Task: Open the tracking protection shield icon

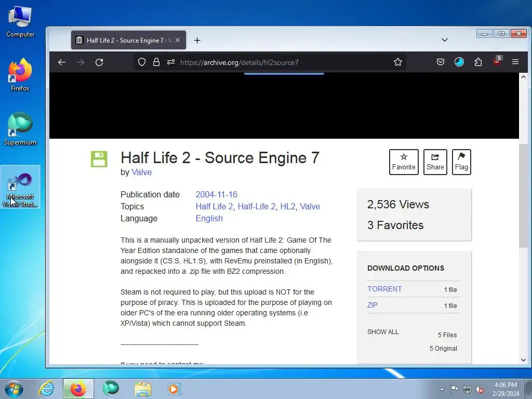Action: click(x=142, y=62)
